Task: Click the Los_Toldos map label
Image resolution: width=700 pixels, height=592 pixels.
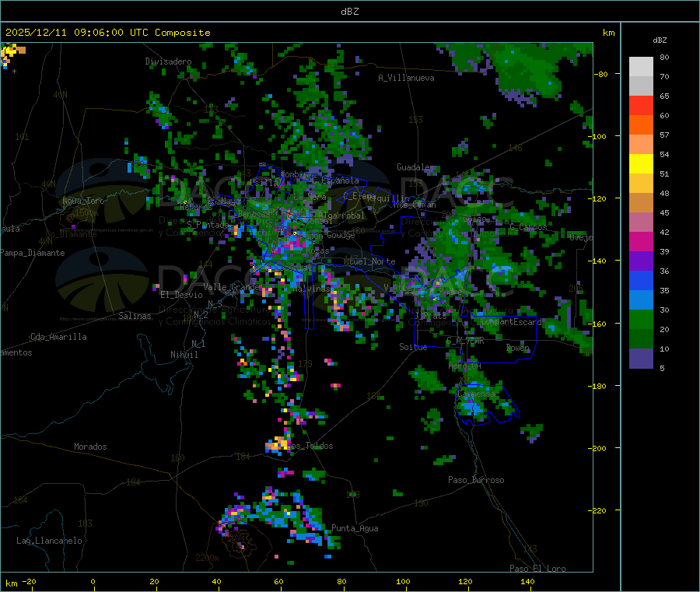Action: (310, 446)
